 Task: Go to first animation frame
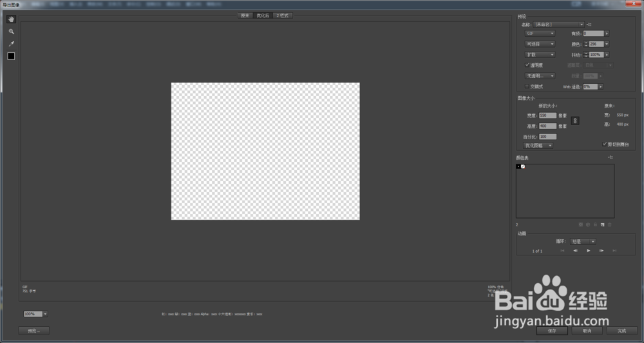pos(562,250)
